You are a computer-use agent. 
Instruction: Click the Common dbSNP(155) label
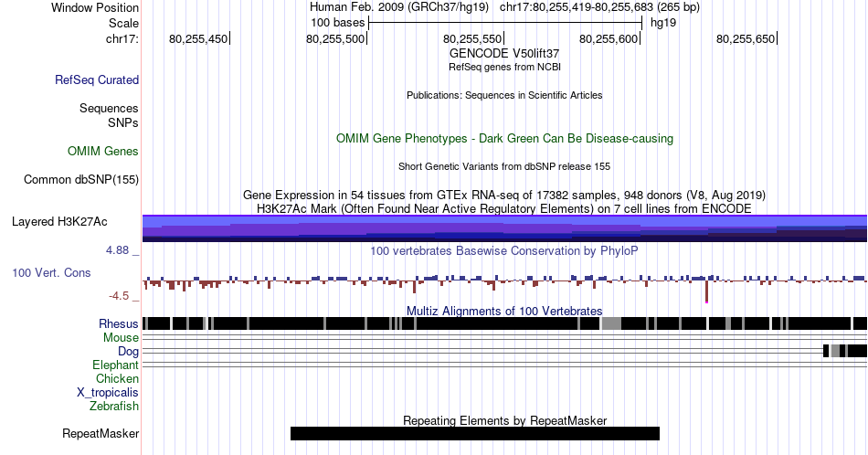81,179
